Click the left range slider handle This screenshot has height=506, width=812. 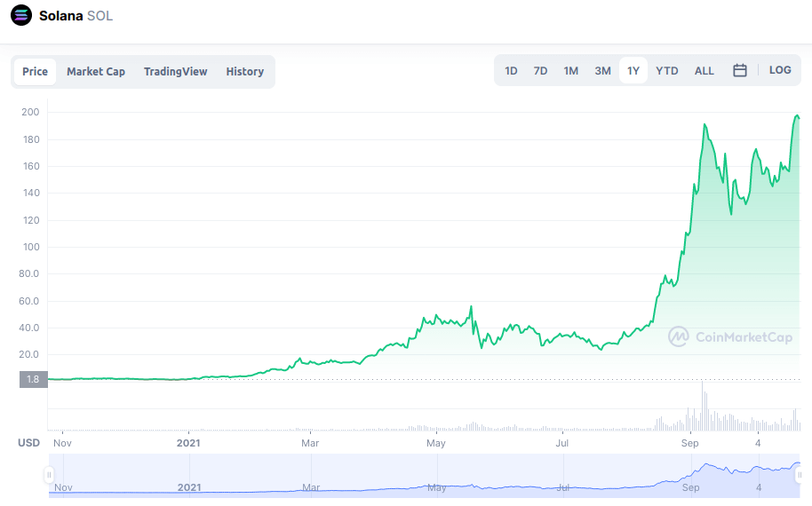(x=50, y=475)
